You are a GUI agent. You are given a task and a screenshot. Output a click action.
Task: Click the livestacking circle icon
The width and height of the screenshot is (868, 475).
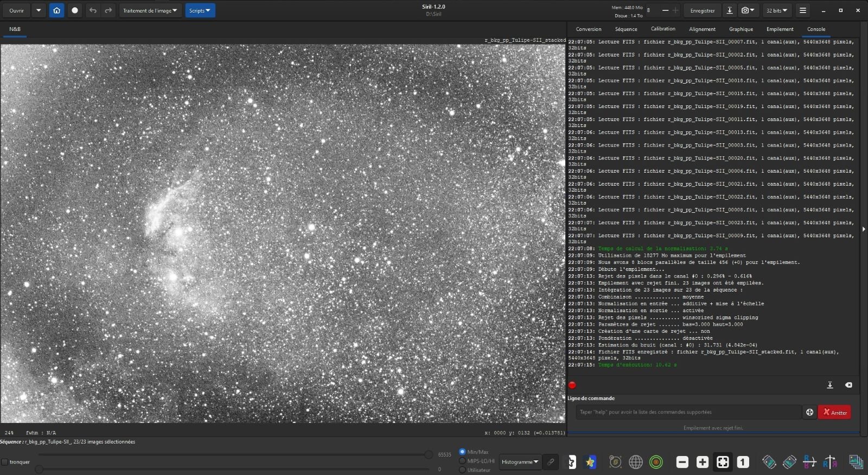[x=75, y=10]
